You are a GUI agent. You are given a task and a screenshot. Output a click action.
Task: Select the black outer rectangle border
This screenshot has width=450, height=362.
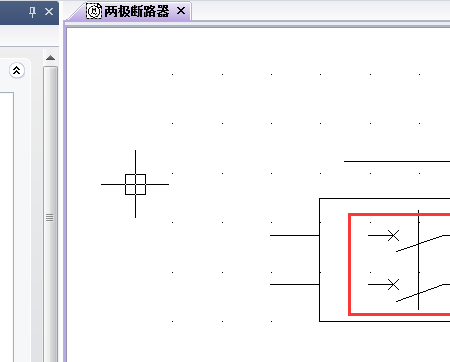click(x=320, y=260)
